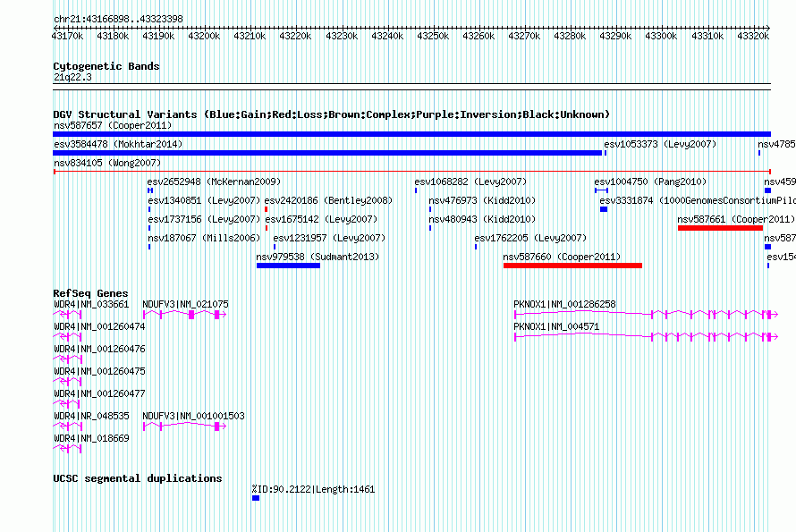Screen dimensions: 796x532
Task: Click the 43170k ruler tick label
Action: pos(67,36)
